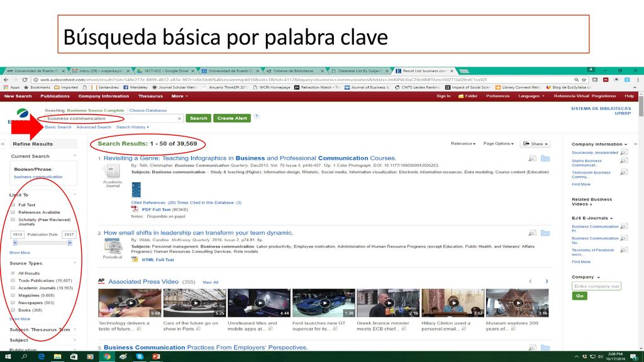Open the Windows Start menu
Screen dimensions: 644x362
8,357
